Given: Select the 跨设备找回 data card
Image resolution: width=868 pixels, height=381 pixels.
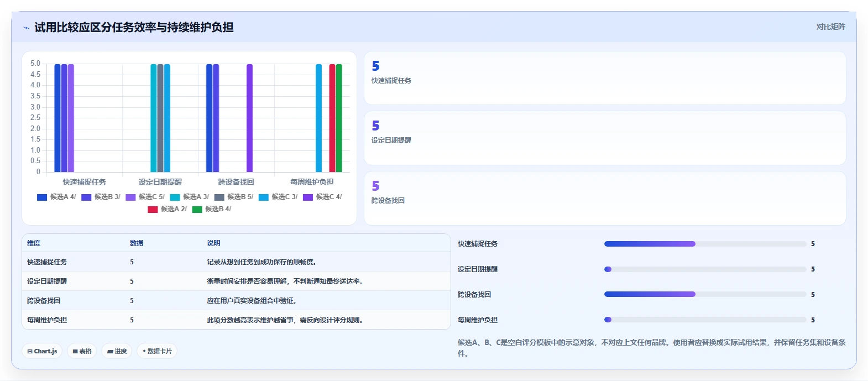Looking at the screenshot, I should pos(605,198).
